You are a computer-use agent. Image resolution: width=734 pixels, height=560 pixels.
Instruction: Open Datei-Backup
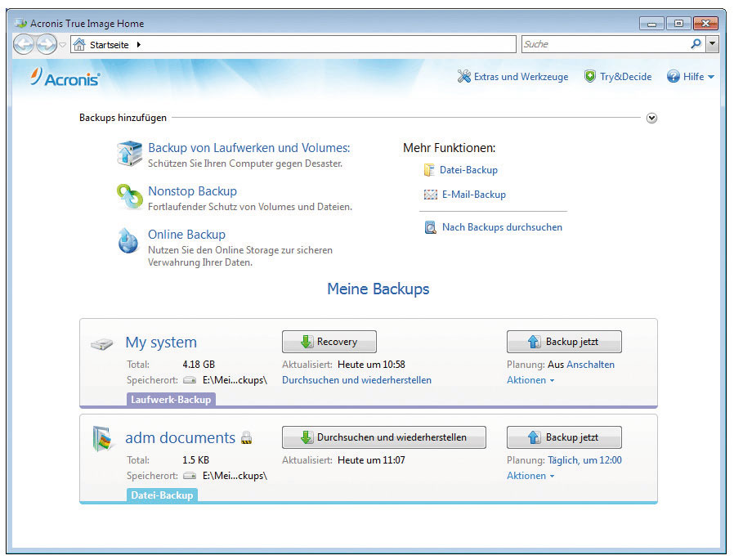468,170
